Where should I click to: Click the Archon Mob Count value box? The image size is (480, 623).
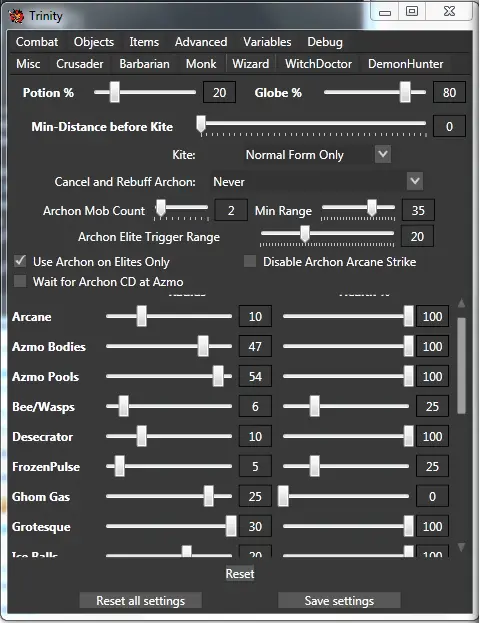point(231,210)
